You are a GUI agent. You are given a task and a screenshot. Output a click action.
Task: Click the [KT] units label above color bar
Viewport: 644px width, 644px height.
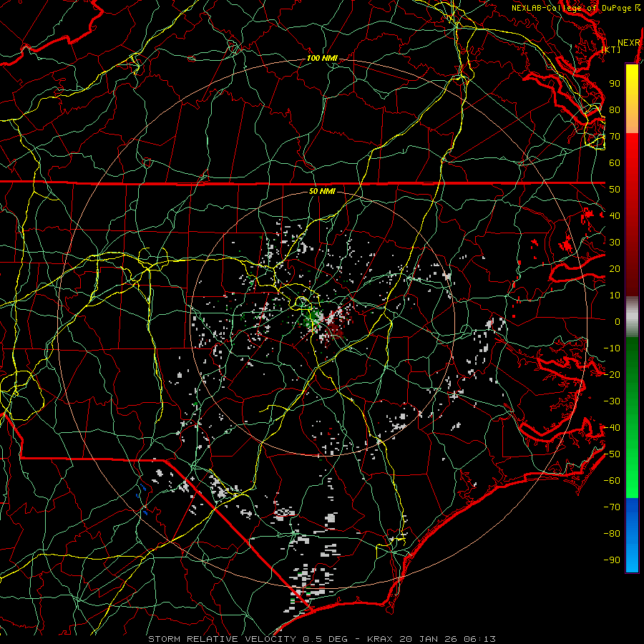pos(611,49)
